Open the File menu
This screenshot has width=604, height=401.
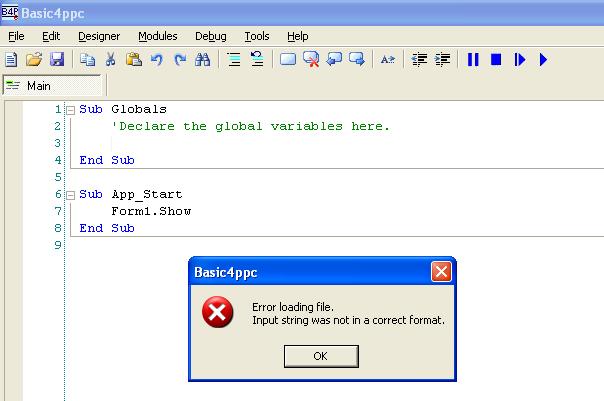coord(16,36)
